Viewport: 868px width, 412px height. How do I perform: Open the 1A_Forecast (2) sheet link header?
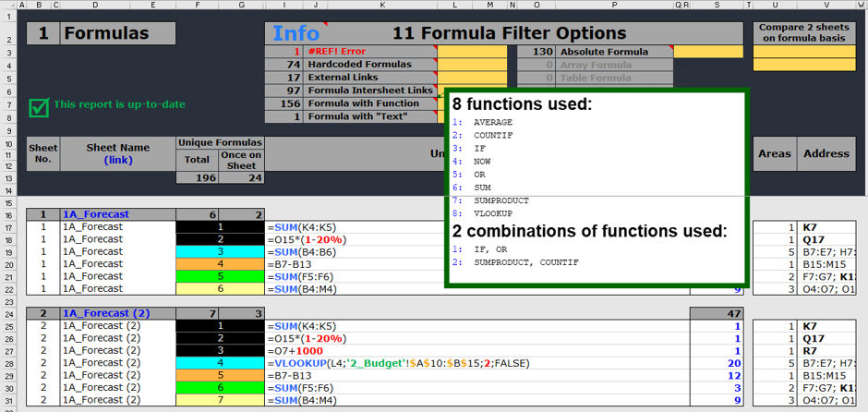pyautogui.click(x=104, y=314)
